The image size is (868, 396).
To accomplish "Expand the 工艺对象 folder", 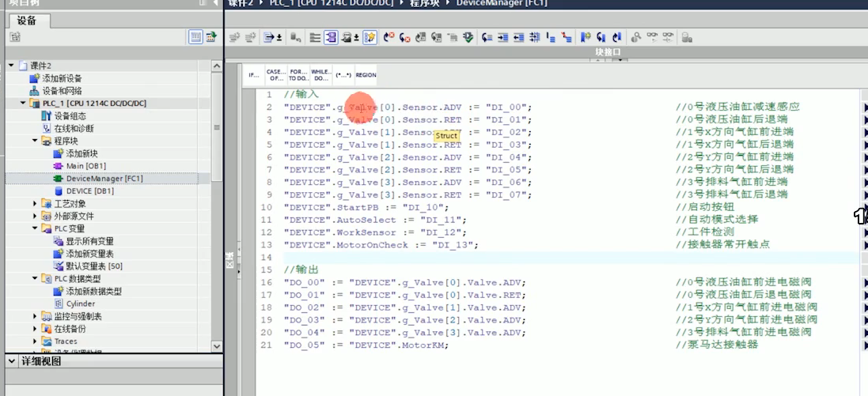I will click(x=35, y=204).
